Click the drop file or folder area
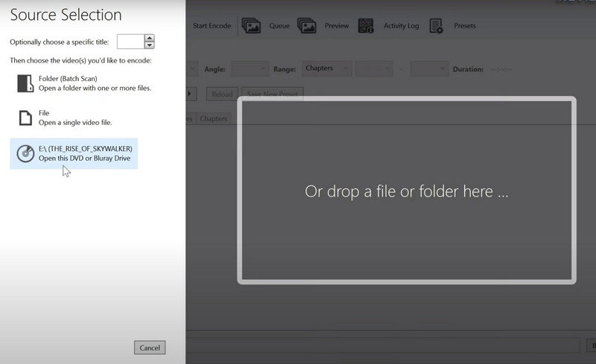Screen dimensions: 596x364 tap(407, 191)
